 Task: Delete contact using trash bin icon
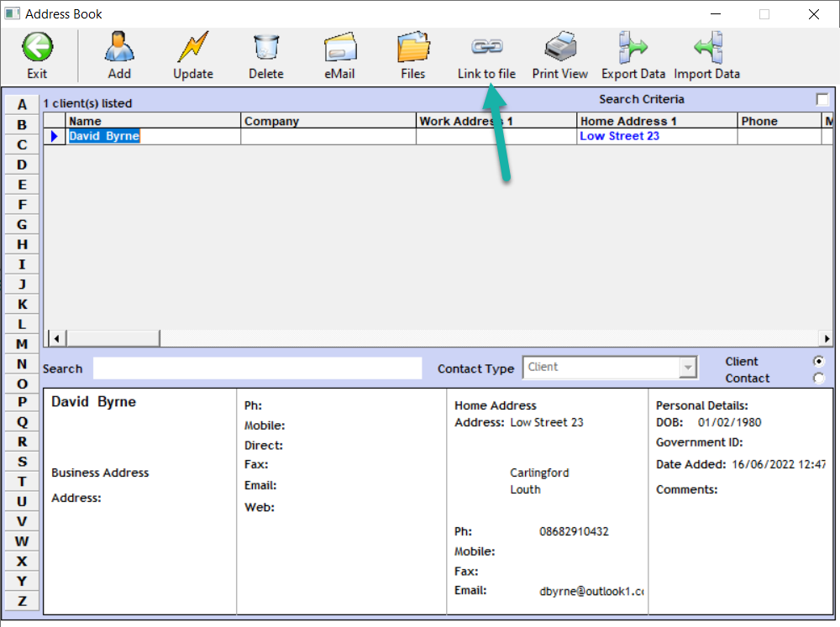coord(265,47)
